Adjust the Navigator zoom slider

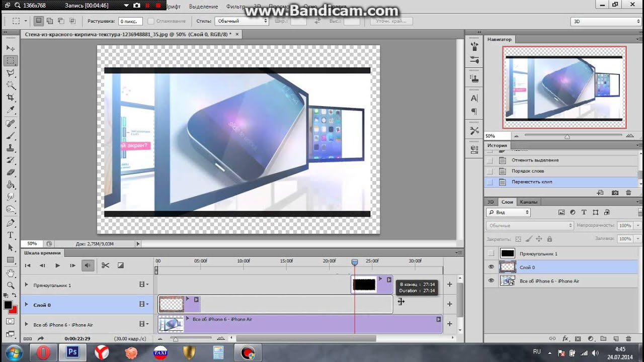(567, 136)
